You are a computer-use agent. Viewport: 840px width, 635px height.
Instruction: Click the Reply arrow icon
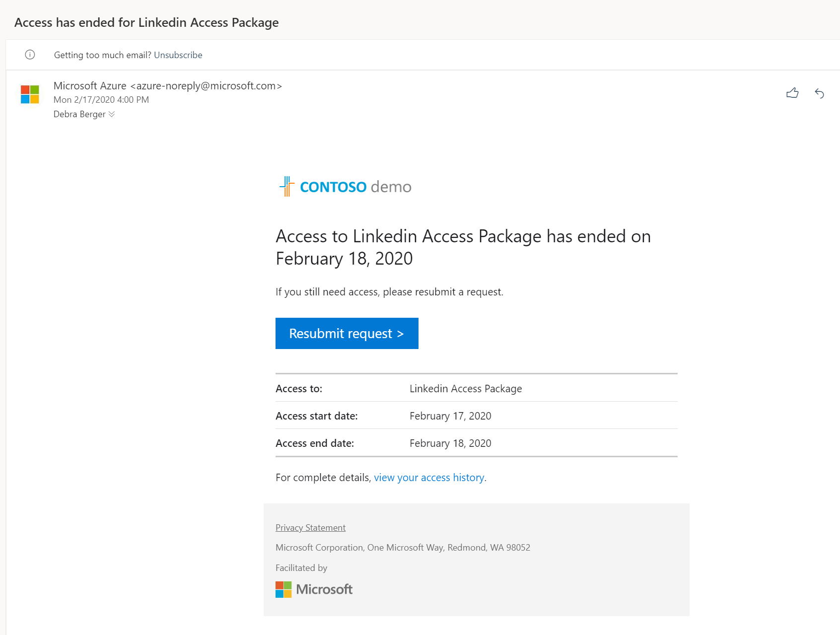(819, 93)
